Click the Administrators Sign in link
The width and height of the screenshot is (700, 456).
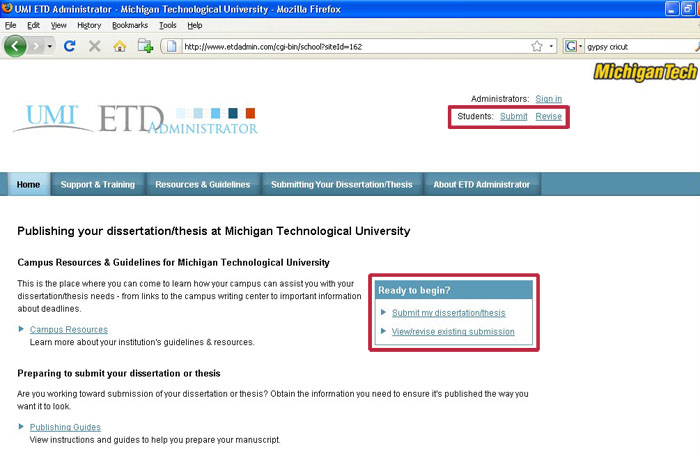[x=549, y=99]
